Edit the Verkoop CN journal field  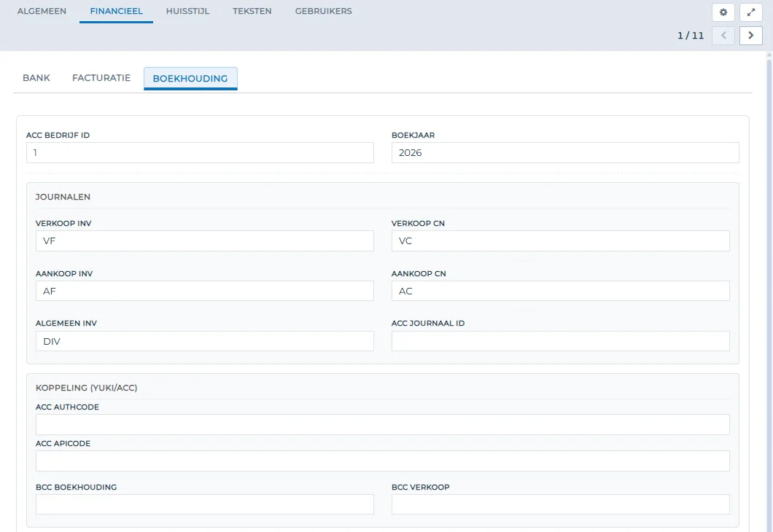click(x=561, y=241)
